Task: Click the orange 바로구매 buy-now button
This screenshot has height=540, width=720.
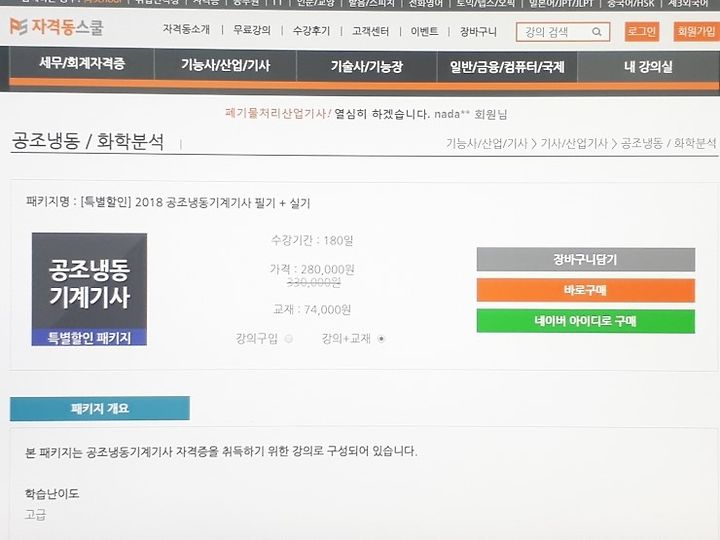Action: coord(585,290)
